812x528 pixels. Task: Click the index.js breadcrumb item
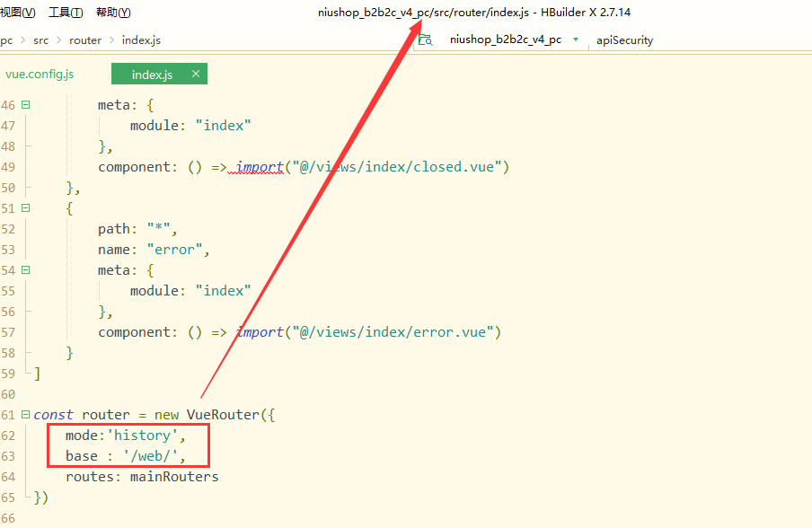point(141,40)
